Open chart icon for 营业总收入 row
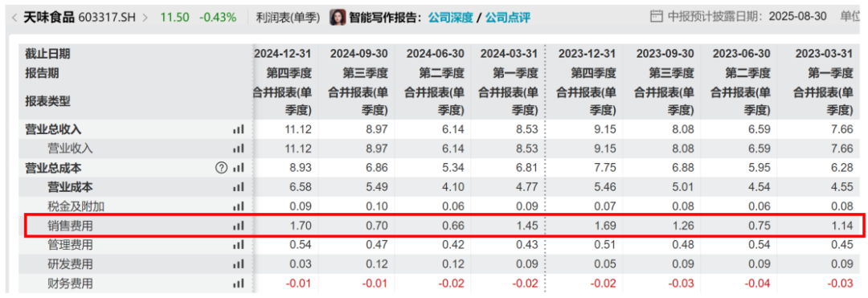Image resolution: width=868 pixels, height=298 pixels. (238, 130)
